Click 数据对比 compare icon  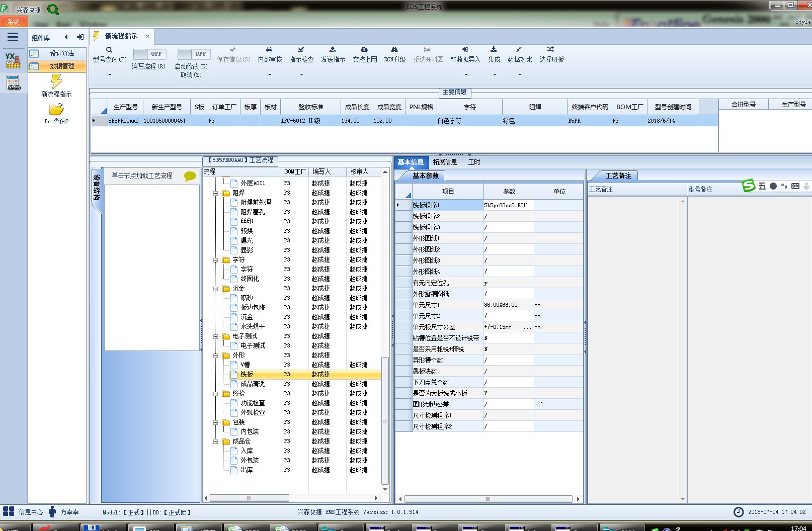[519, 50]
